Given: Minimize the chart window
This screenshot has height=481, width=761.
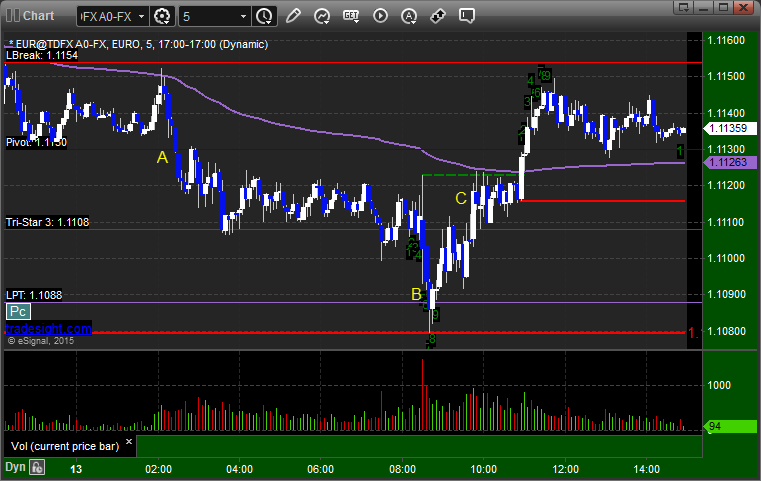Looking at the screenshot, I should [x=704, y=7].
